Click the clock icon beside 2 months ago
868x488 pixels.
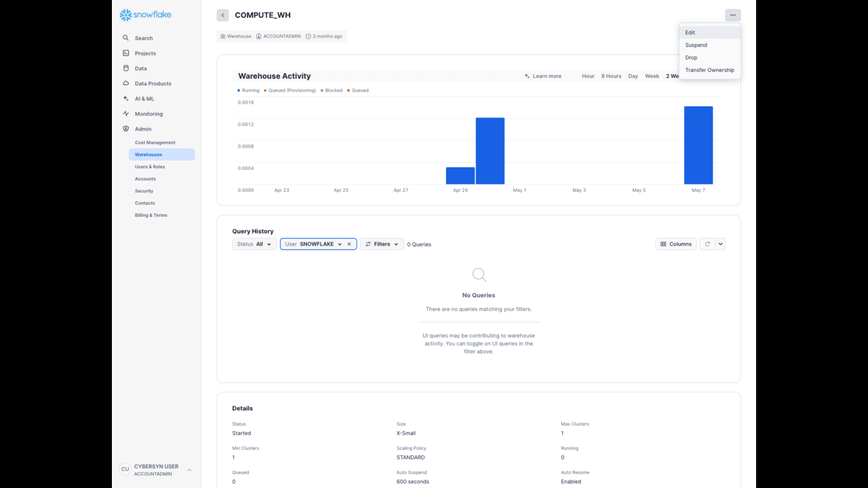(309, 36)
